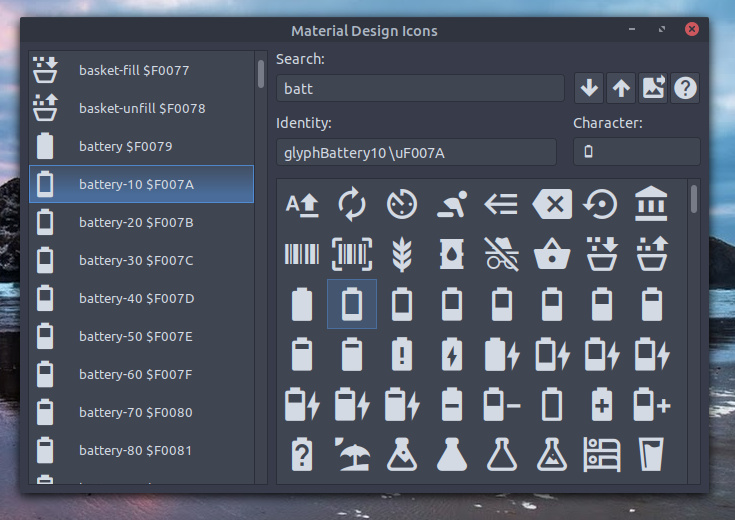735x520 pixels.
Task: Select the empty outline flask icon
Action: 502,454
